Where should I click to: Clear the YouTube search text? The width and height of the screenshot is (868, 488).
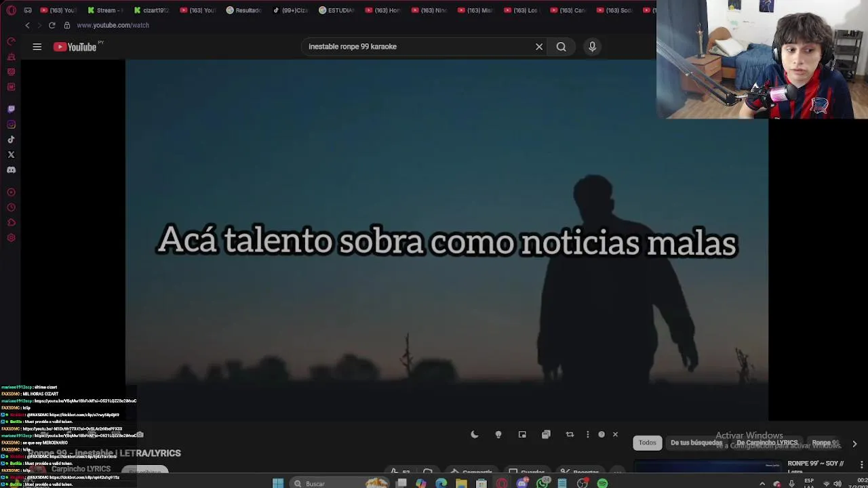click(539, 47)
